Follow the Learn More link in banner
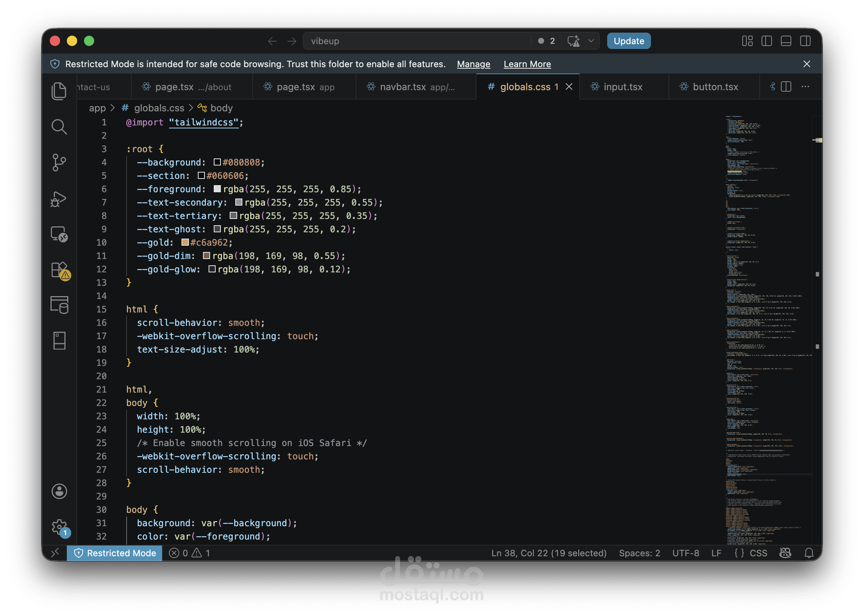Screen dimensions: 864x616 pyautogui.click(x=527, y=64)
